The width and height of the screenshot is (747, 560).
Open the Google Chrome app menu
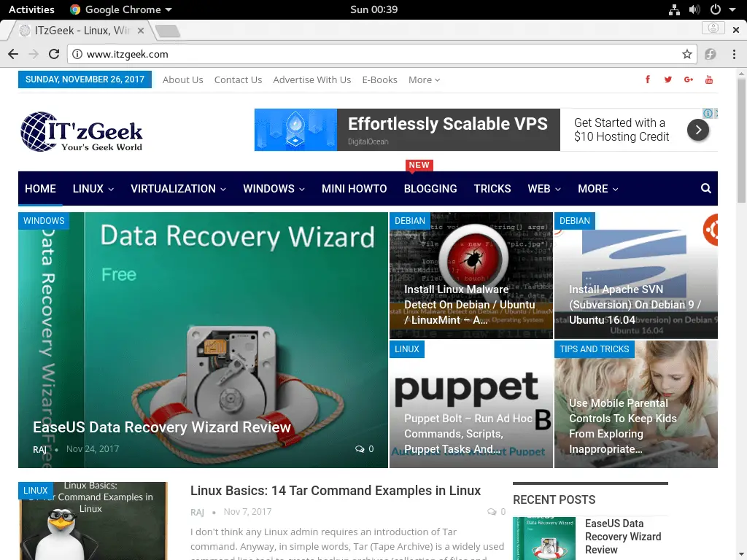120,9
